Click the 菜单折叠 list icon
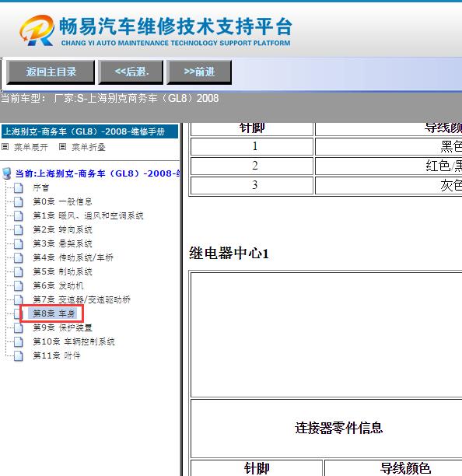This screenshot has width=462, height=476. point(62,147)
